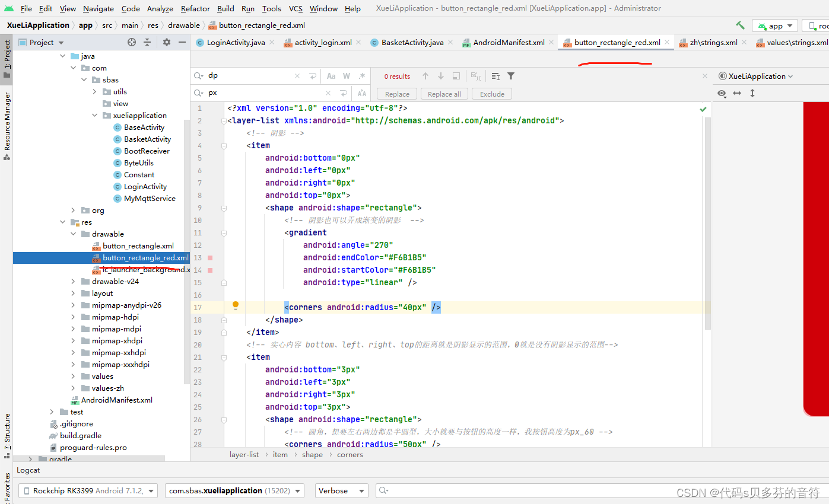Close the BasketActivity.java tab
This screenshot has height=504, width=829.
(x=450, y=42)
